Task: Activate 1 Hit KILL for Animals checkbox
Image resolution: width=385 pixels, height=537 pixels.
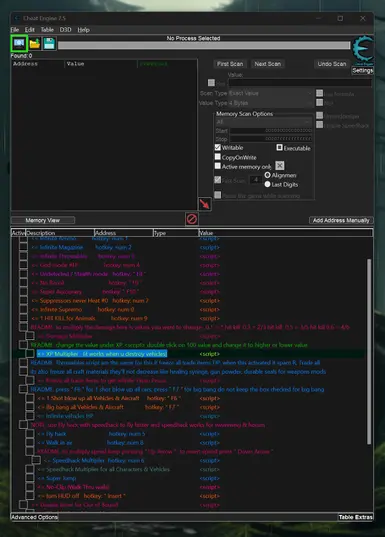Action: click(23, 319)
